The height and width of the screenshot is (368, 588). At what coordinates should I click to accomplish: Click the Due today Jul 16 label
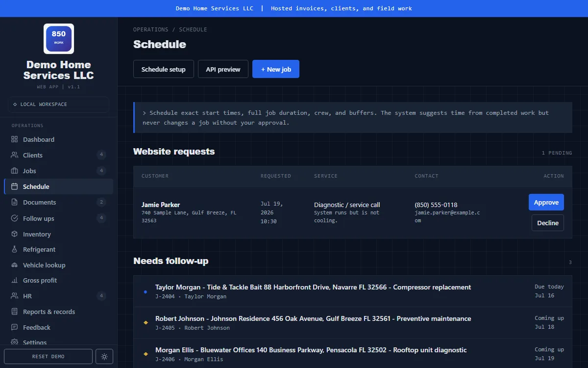pyautogui.click(x=549, y=291)
